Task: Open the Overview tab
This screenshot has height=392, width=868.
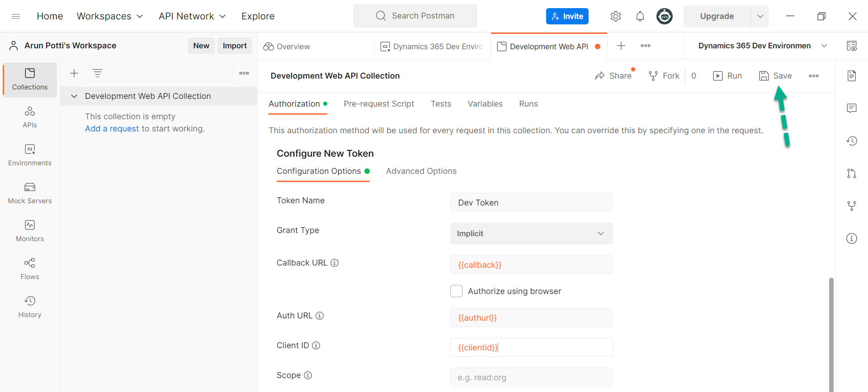Action: coord(287,47)
